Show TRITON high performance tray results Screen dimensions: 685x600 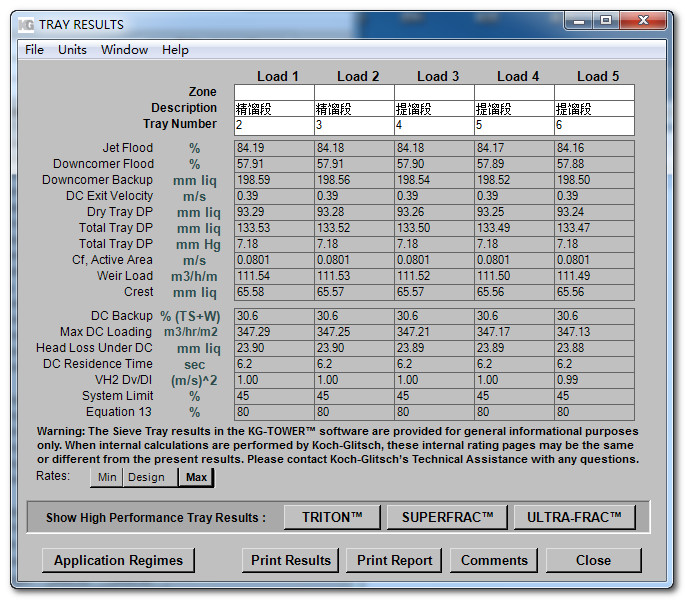pos(332,517)
